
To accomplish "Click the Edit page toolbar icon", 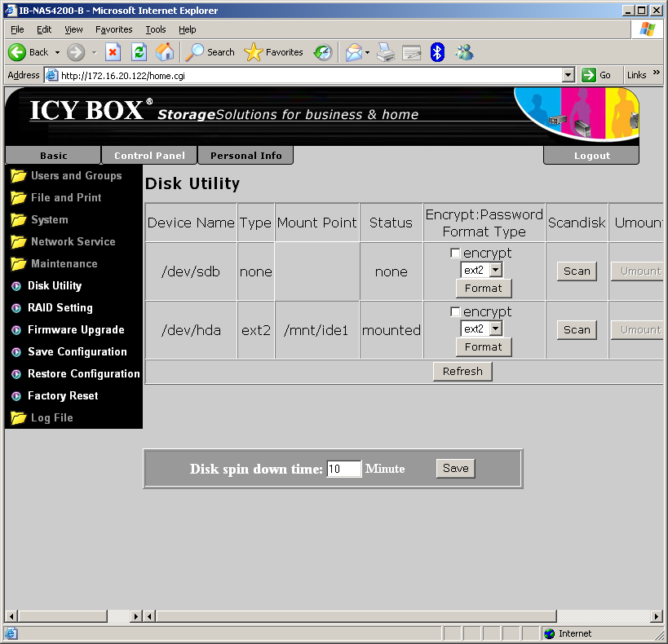I will click(x=412, y=53).
